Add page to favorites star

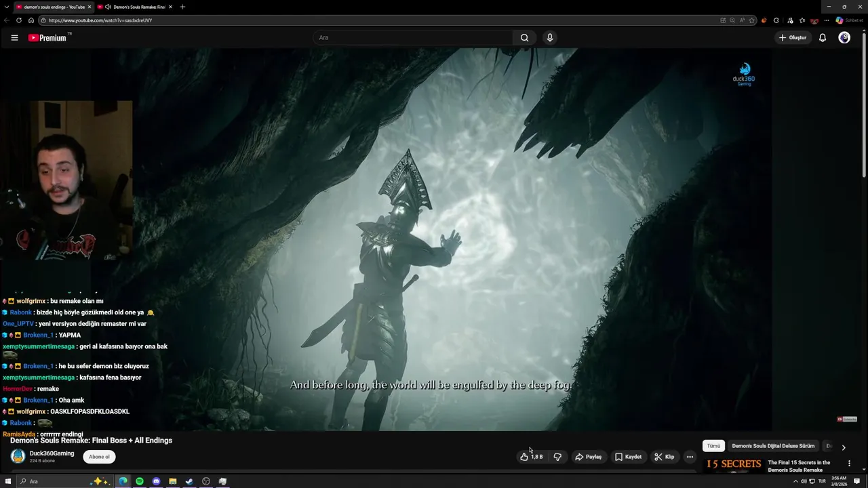751,20
